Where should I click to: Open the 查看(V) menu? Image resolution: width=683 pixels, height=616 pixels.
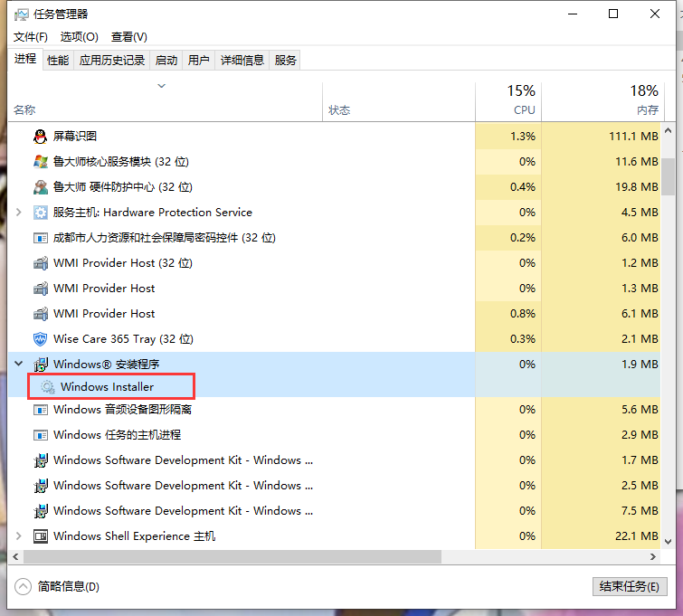pyautogui.click(x=129, y=37)
